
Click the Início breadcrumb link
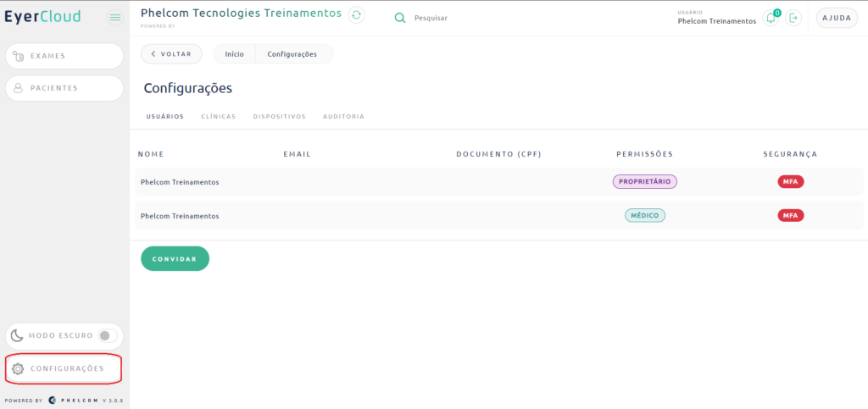[234, 54]
